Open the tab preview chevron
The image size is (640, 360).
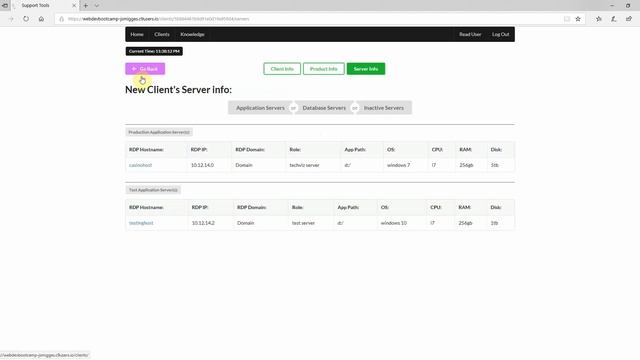point(97,6)
